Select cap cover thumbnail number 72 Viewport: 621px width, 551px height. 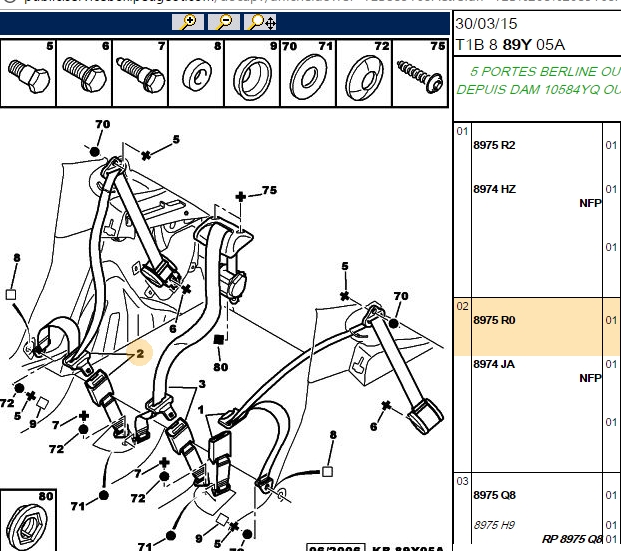click(x=364, y=73)
